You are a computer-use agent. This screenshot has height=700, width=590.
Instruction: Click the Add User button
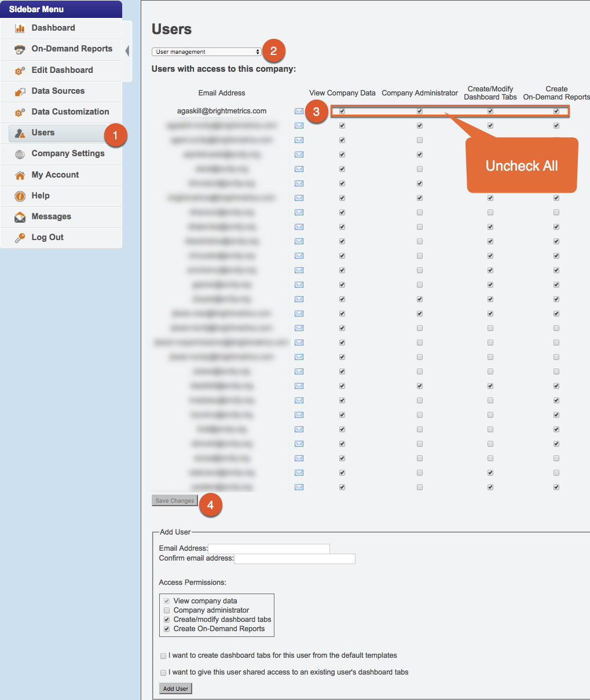click(175, 688)
